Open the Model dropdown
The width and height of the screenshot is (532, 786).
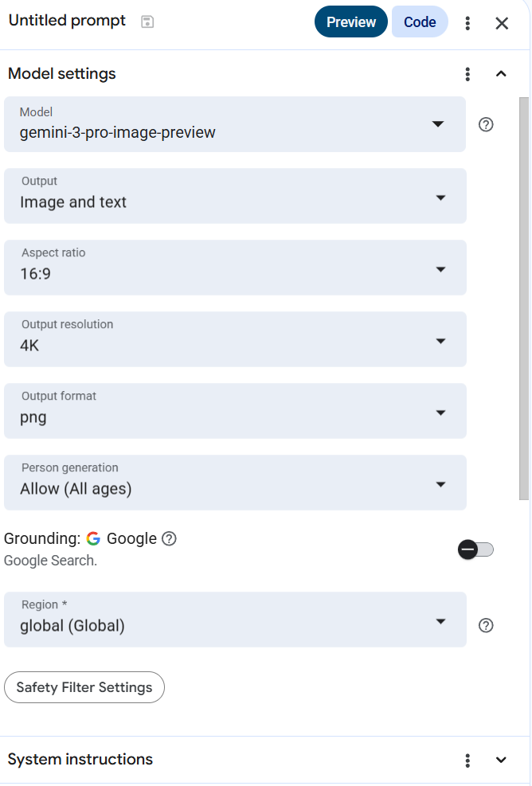tap(235, 124)
